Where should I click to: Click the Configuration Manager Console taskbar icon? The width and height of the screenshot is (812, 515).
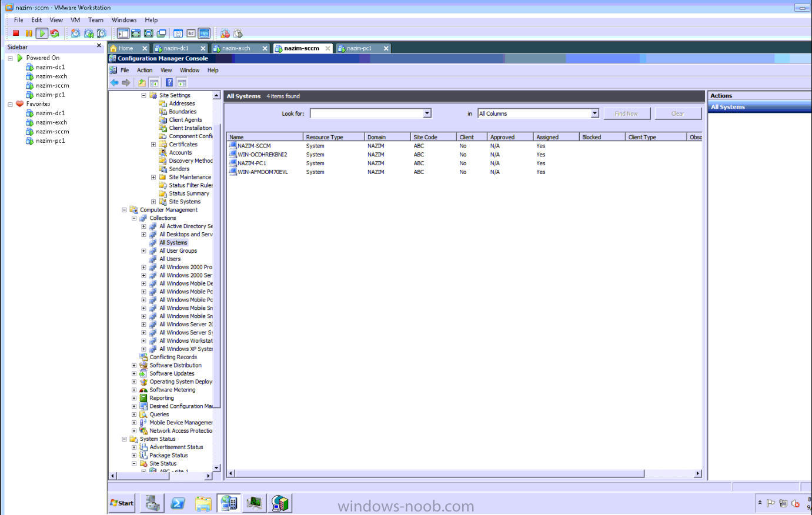228,503
